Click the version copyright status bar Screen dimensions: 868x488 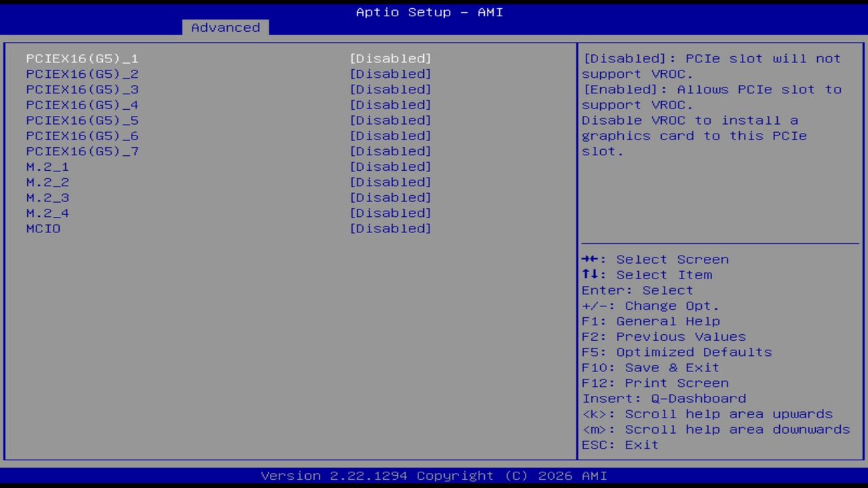tap(429, 475)
